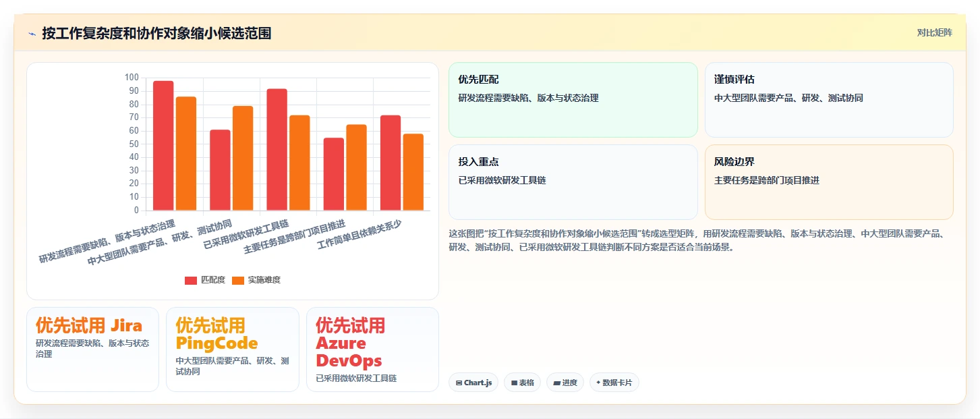Click the Chart.js tag

coord(473,383)
